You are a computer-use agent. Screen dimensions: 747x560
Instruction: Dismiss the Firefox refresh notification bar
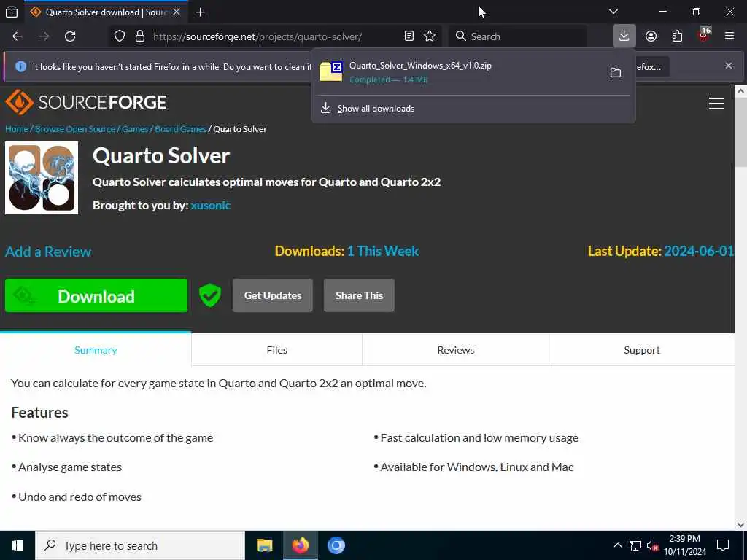click(x=729, y=66)
